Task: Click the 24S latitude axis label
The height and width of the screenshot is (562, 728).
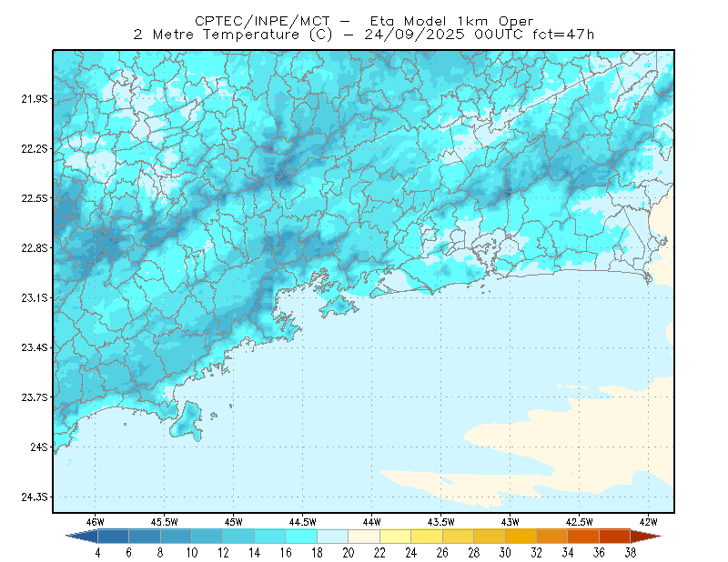Action: (x=39, y=447)
